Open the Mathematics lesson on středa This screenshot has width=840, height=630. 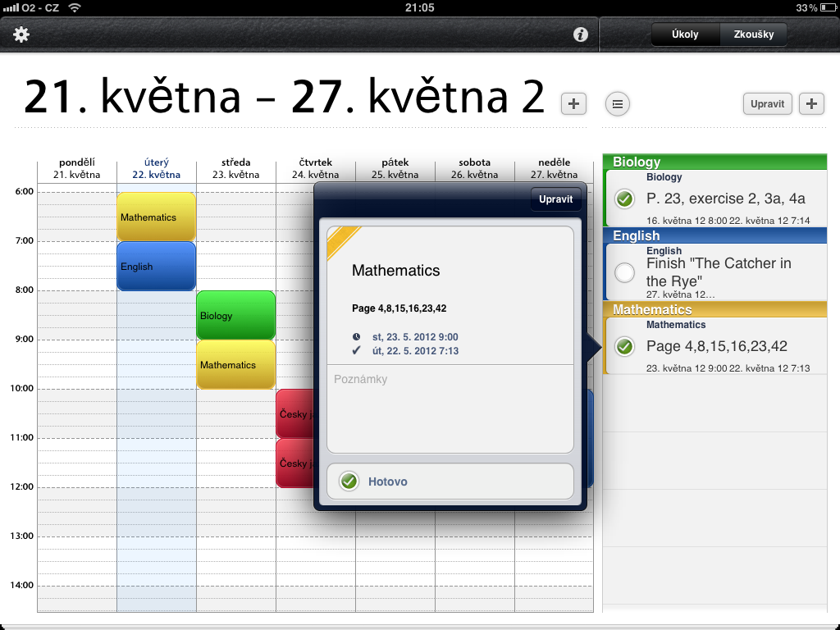(235, 365)
